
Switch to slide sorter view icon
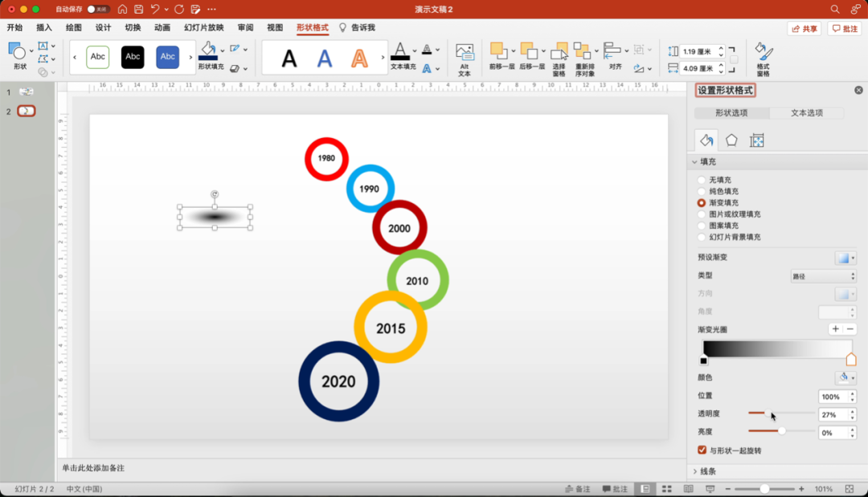(x=666, y=489)
